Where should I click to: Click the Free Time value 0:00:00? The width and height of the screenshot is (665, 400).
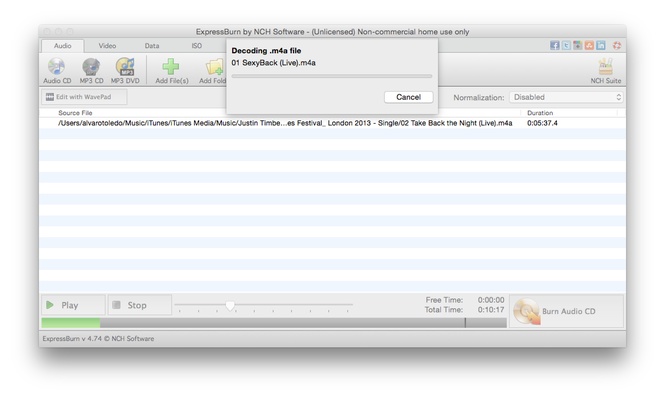491,300
